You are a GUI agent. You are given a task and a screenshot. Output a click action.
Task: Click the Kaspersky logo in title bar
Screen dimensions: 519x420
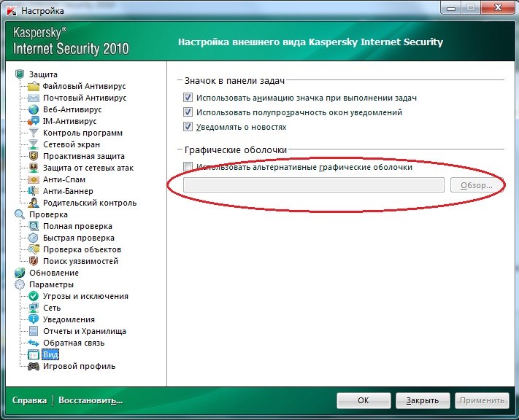(12, 11)
